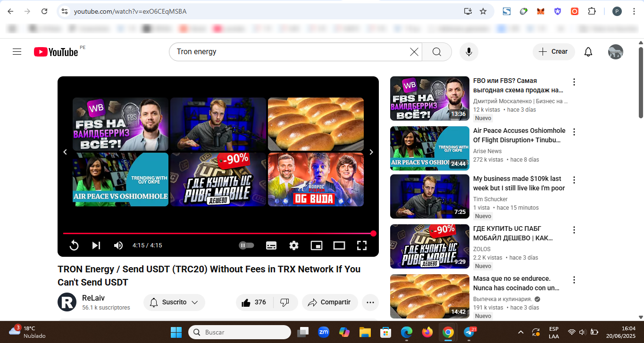Play end-screen OG BUDA thumbnail
This screenshot has width=644, height=343.
point(316,180)
